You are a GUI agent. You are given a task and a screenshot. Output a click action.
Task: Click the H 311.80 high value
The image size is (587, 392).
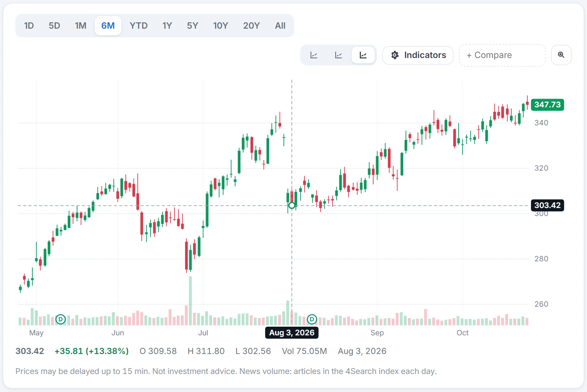click(206, 351)
